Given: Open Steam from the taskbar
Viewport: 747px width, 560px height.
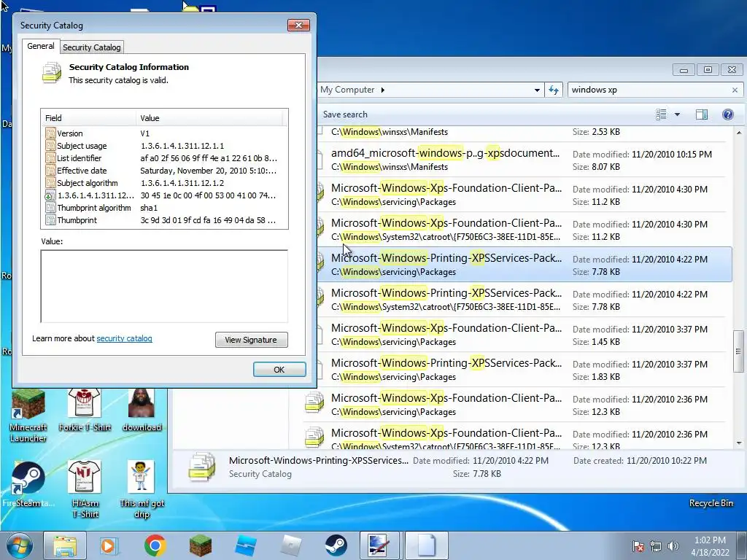Looking at the screenshot, I should [x=336, y=545].
